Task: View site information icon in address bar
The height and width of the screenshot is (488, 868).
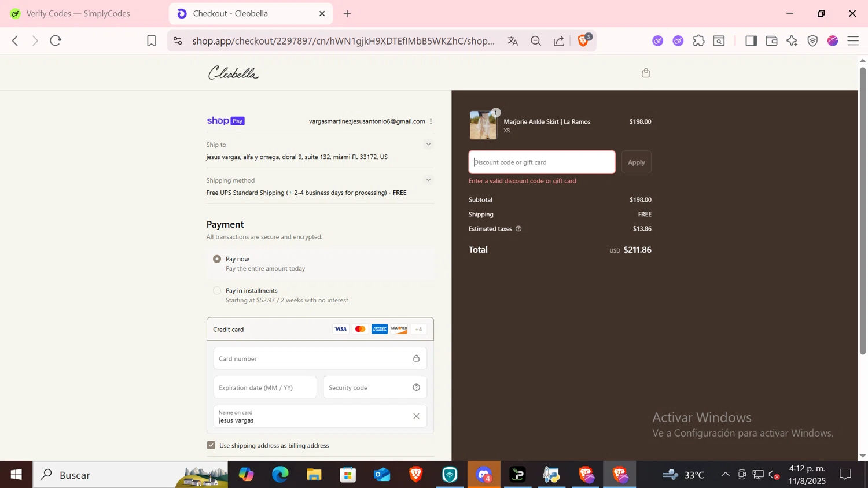Action: click(x=178, y=40)
